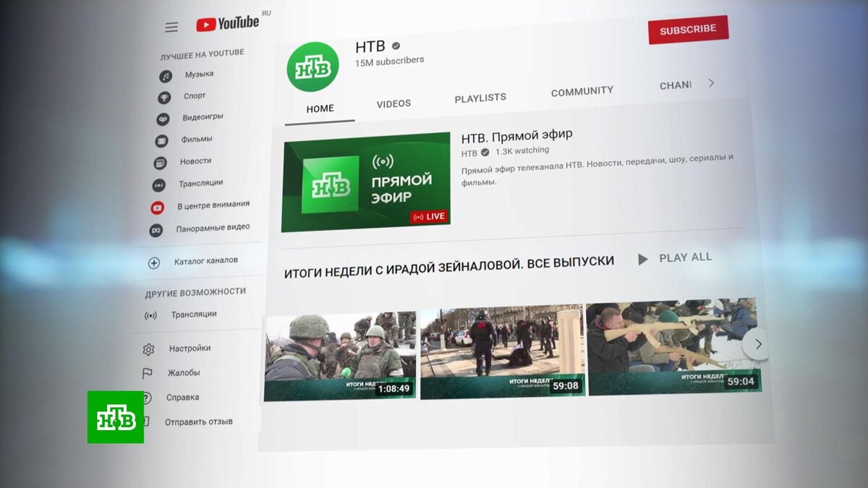Click broadcast icon under Другие возможности
This screenshot has height=488, width=868.
click(x=150, y=316)
